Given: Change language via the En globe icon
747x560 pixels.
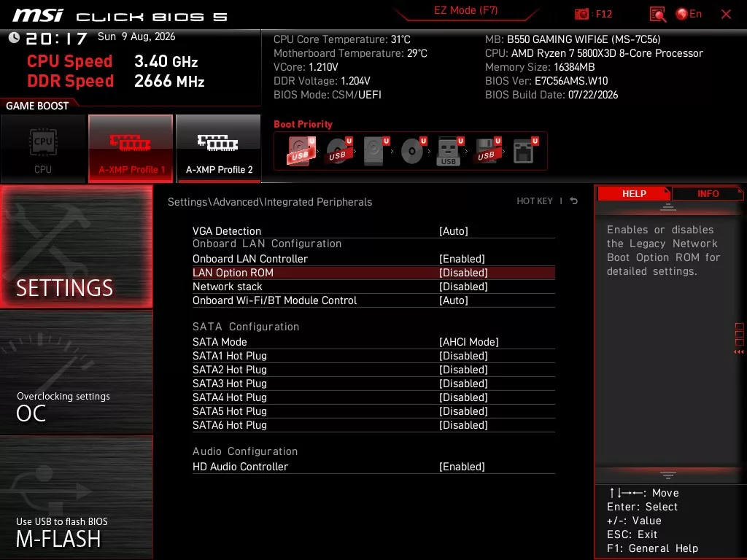Looking at the screenshot, I should point(689,15).
